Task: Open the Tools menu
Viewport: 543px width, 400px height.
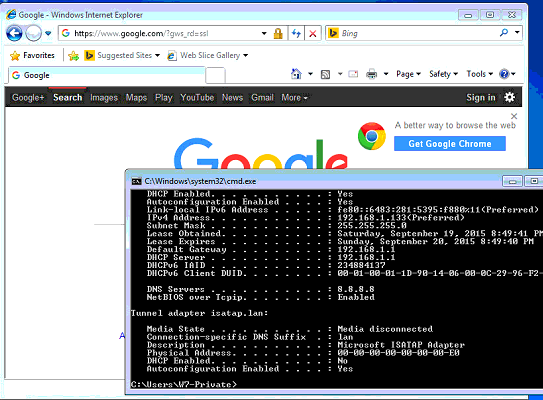Action: click(480, 74)
